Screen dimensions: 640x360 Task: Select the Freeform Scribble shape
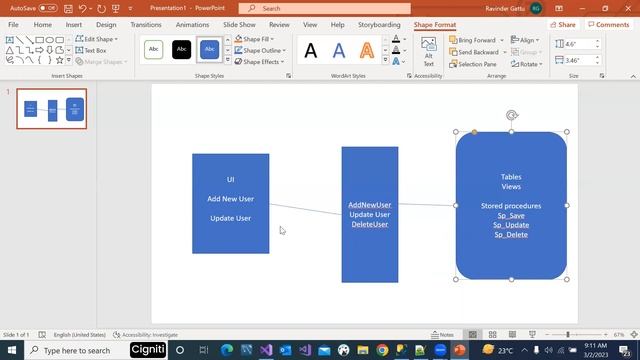[9, 60]
